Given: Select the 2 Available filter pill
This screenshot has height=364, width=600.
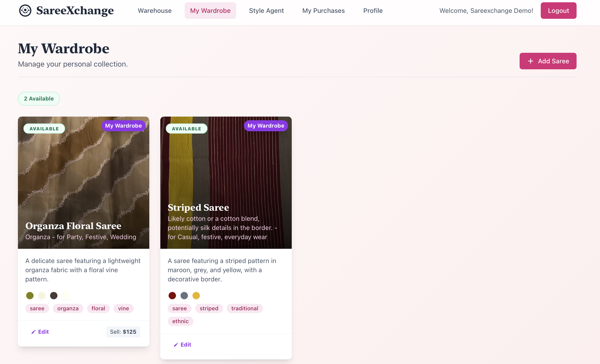Looking at the screenshot, I should [39, 98].
